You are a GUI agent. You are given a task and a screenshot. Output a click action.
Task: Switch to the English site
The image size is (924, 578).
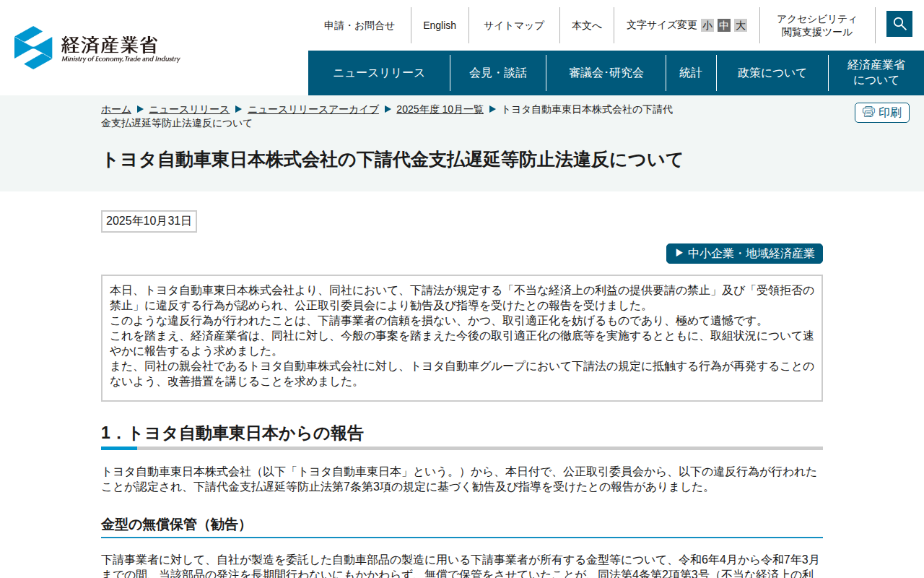pos(440,25)
